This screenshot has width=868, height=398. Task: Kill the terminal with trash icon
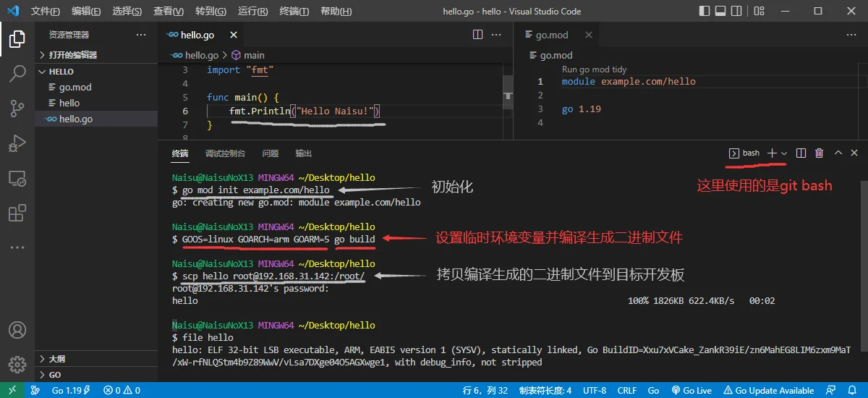coord(820,153)
